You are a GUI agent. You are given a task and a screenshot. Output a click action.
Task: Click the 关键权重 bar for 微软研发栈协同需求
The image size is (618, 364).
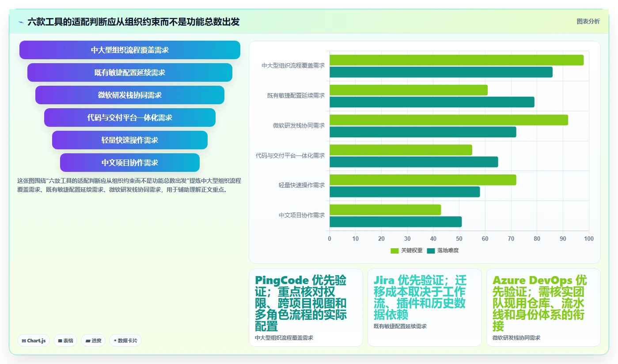click(x=449, y=120)
